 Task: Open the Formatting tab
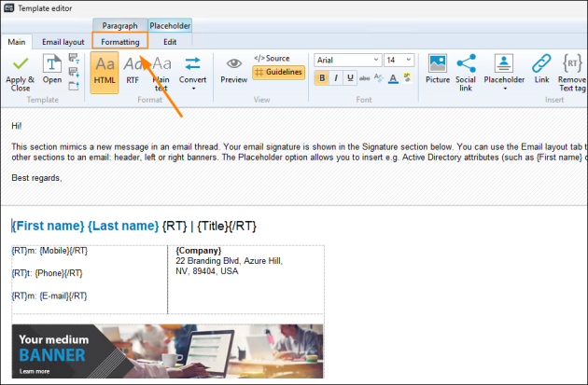coord(120,42)
